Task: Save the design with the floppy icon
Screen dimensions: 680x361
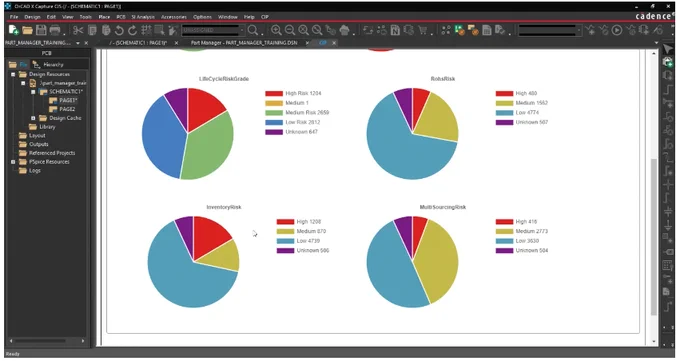Action: coord(41,30)
